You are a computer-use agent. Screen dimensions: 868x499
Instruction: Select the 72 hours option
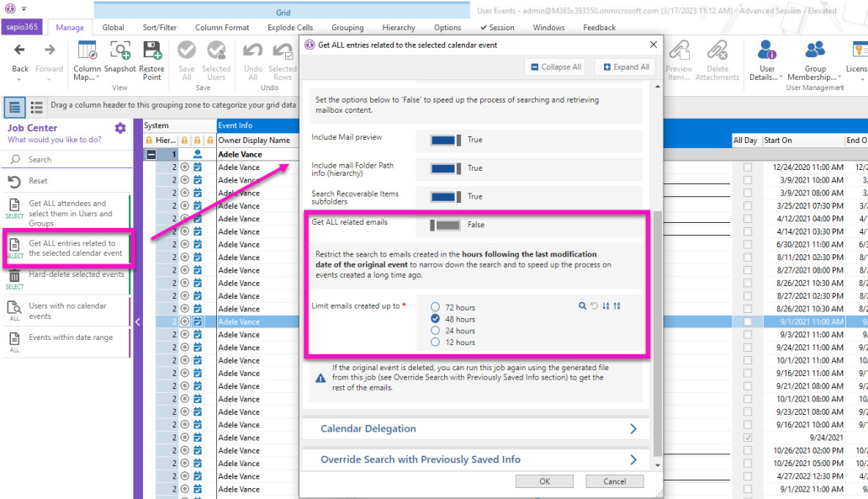click(x=435, y=307)
